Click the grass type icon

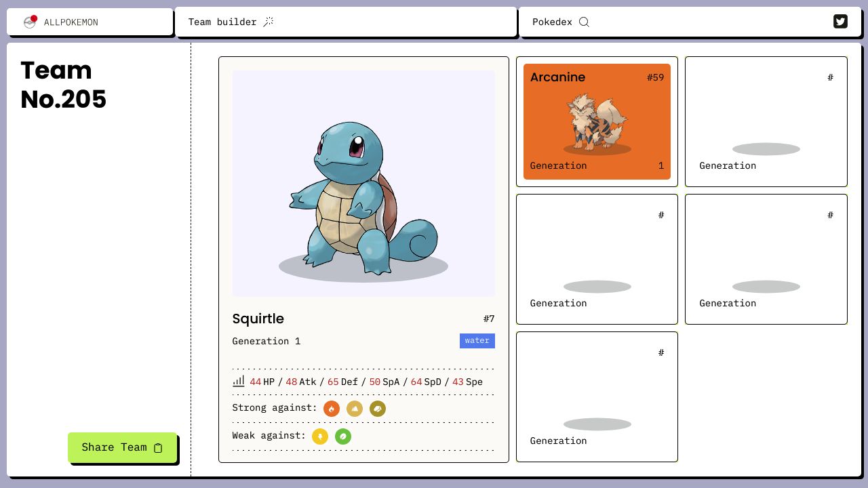pos(343,436)
